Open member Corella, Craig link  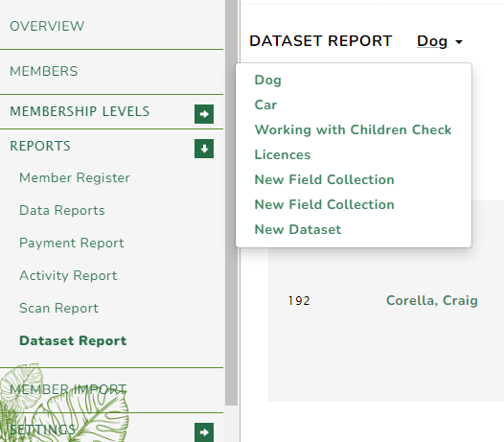(x=432, y=300)
